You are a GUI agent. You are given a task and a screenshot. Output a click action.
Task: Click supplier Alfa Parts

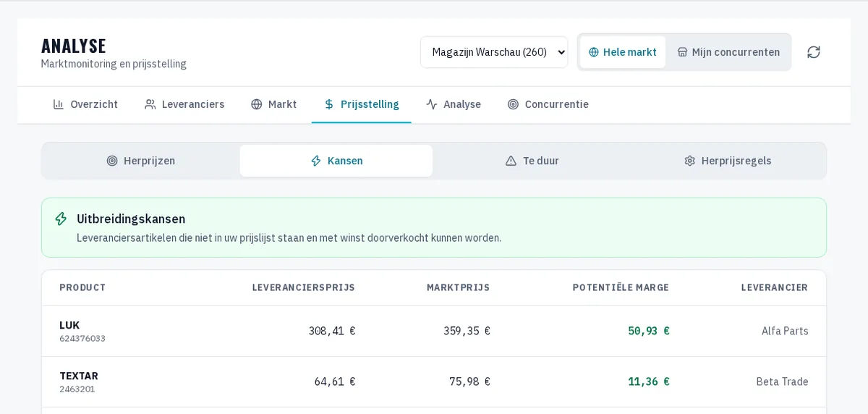[x=785, y=331]
